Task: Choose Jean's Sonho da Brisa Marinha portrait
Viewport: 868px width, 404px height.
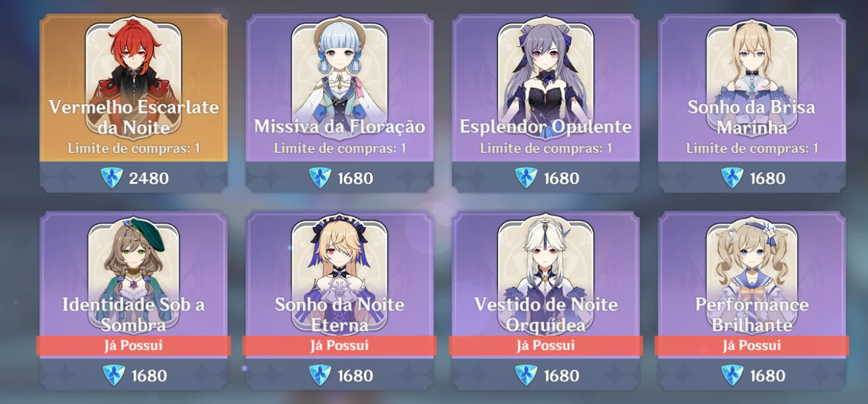Action: point(751,79)
